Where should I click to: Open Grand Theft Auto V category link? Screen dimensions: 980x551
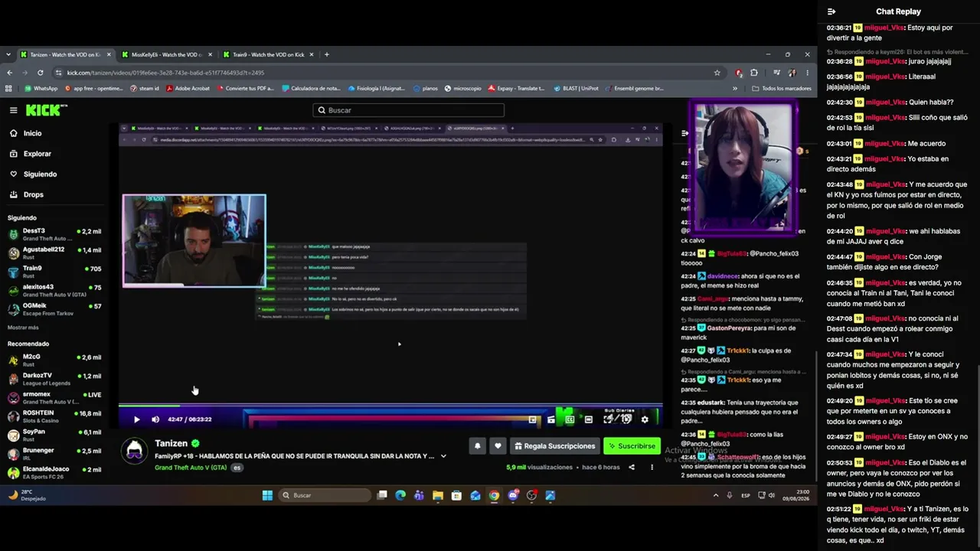click(x=191, y=468)
